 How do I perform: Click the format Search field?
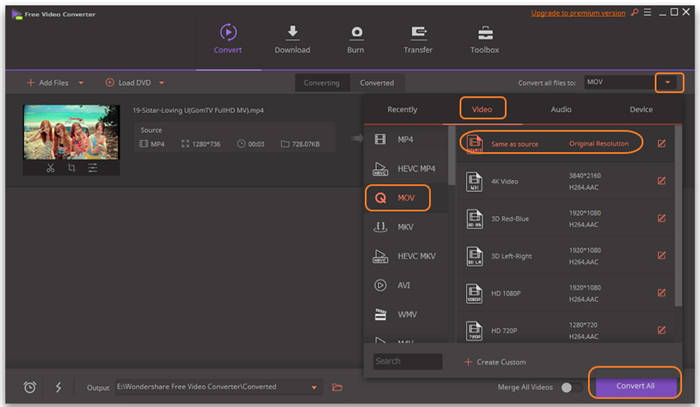(408, 361)
